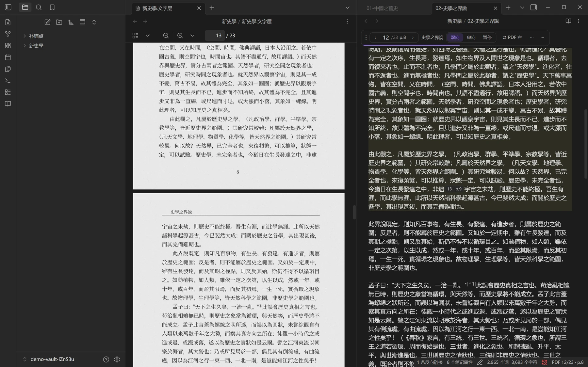The image size is (588, 367).
Task: Go to previous sync page with left chevron
Action: [375, 38]
